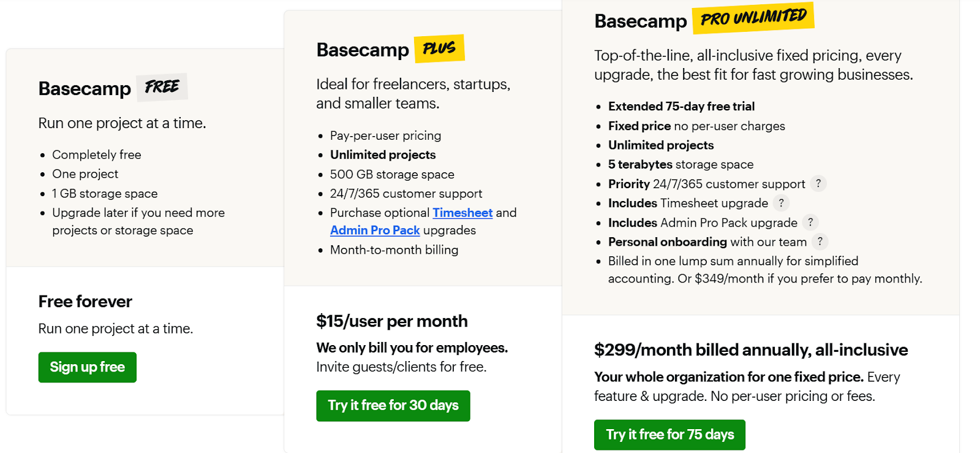Click the $299/month billed annually heading

click(751, 350)
